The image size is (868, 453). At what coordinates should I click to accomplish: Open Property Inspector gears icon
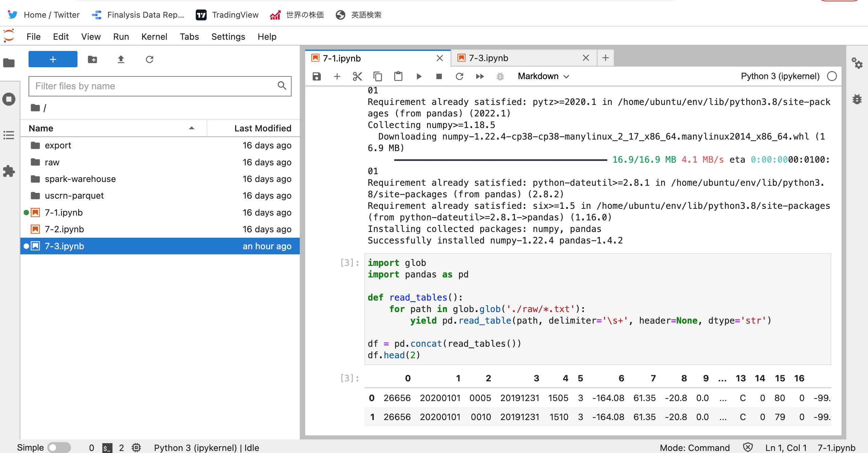coord(857,63)
